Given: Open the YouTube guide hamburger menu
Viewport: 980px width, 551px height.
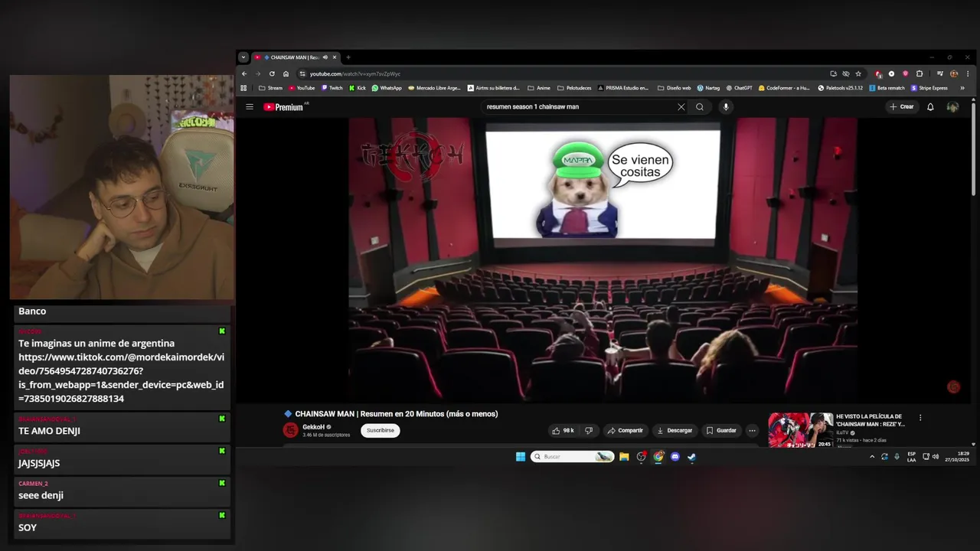Looking at the screenshot, I should coord(250,107).
